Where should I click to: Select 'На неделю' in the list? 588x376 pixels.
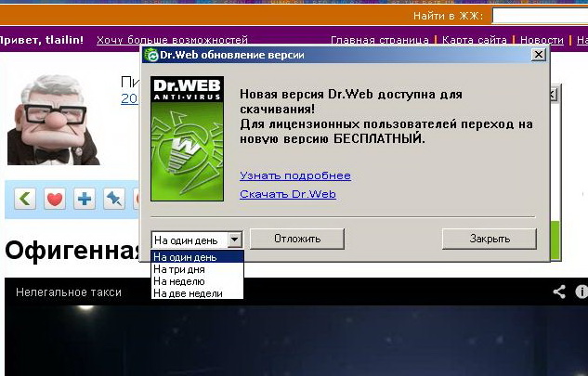(197, 281)
